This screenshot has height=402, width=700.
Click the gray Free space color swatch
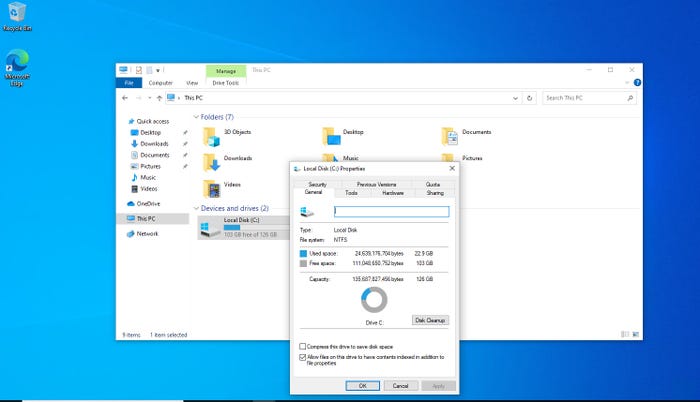(x=304, y=264)
